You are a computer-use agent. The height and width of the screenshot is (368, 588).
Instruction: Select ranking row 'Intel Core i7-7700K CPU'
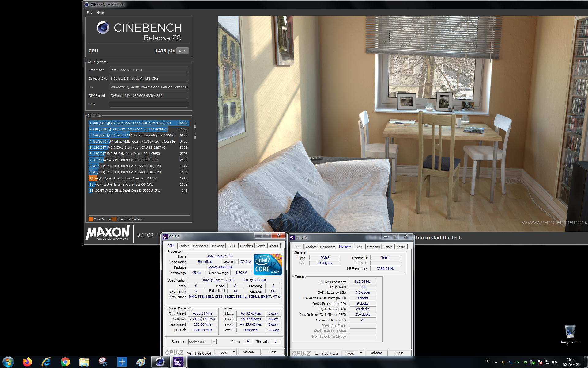(x=138, y=160)
